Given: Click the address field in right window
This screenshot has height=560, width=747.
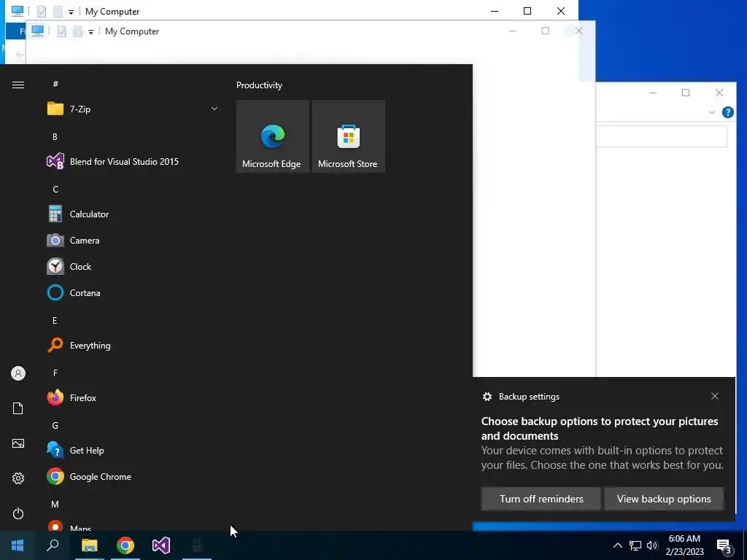Looking at the screenshot, I should pyautogui.click(x=661, y=136).
